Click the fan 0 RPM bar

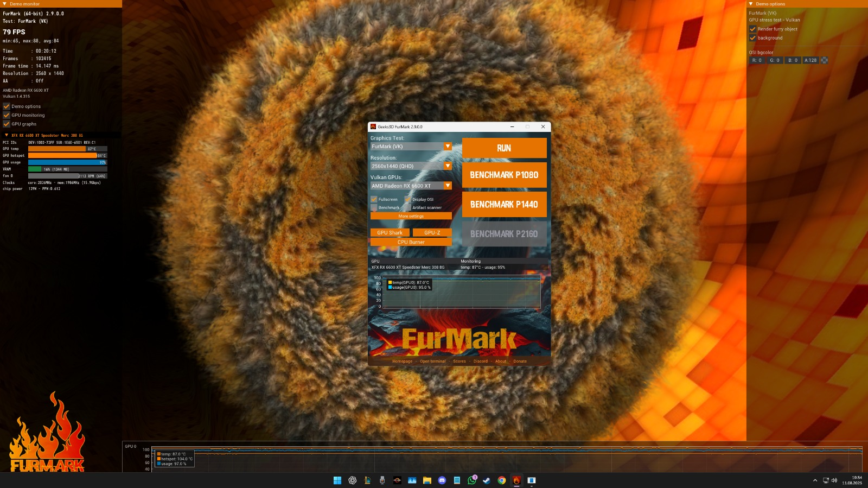(x=67, y=176)
